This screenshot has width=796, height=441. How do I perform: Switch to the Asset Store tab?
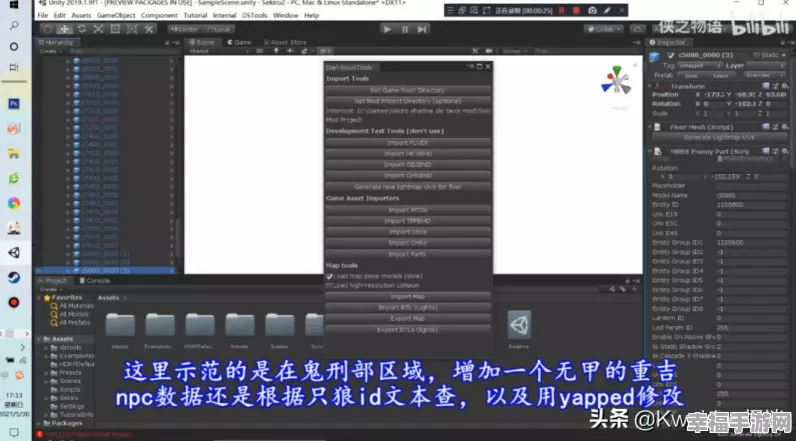(x=285, y=42)
